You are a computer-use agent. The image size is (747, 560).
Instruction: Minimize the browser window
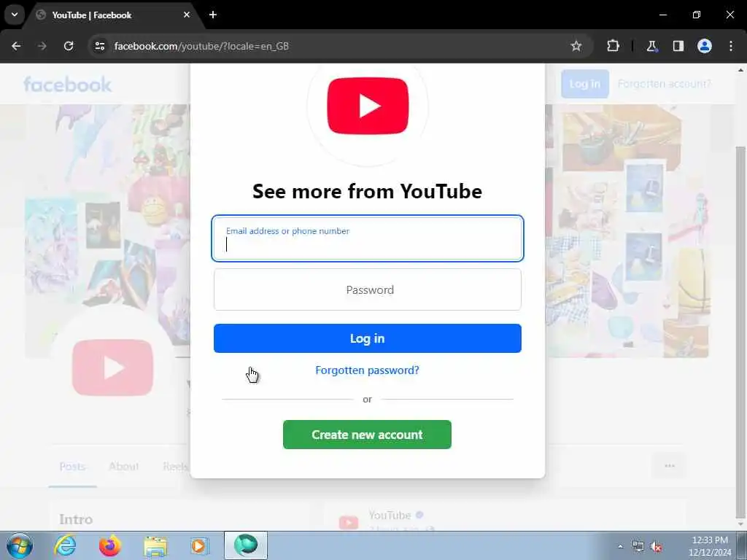[x=662, y=15]
